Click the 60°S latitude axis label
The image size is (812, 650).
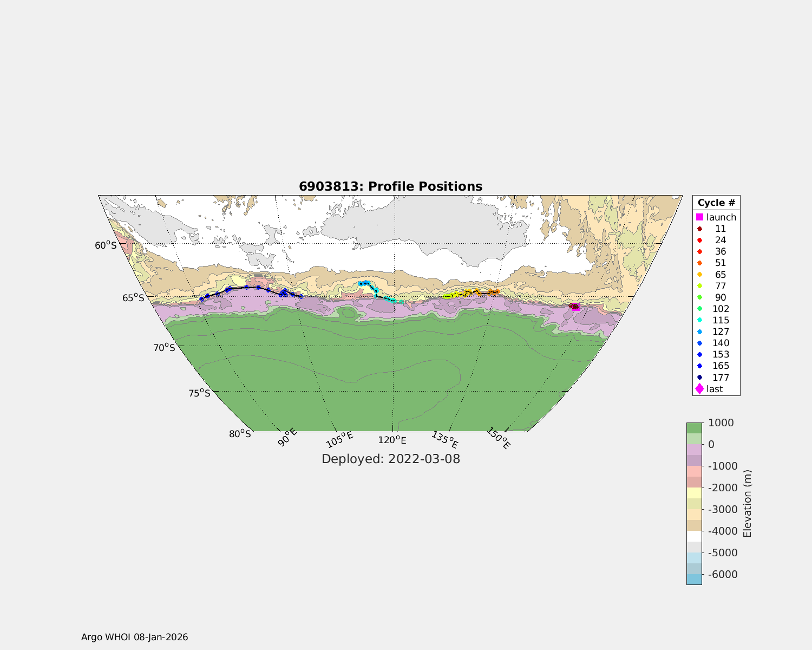pyautogui.click(x=106, y=245)
